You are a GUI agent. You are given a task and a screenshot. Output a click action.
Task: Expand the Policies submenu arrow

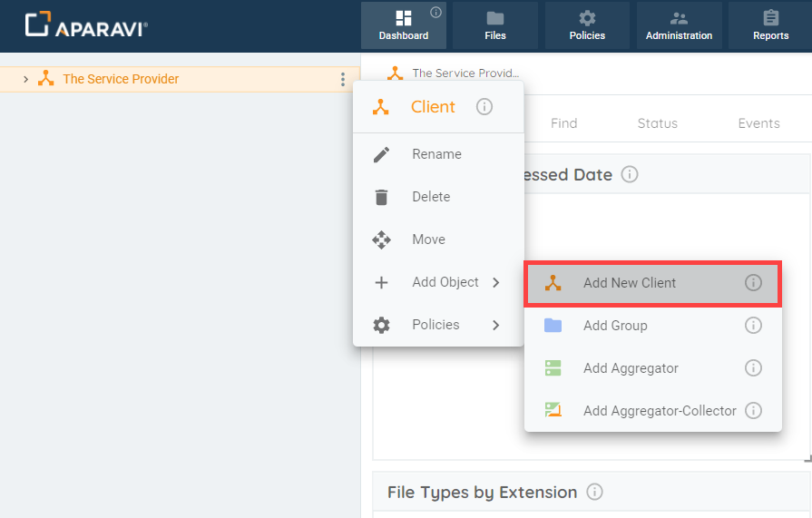point(496,325)
